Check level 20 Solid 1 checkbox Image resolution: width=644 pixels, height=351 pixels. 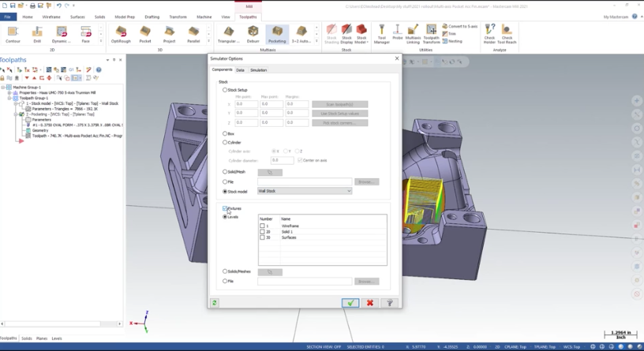point(262,232)
